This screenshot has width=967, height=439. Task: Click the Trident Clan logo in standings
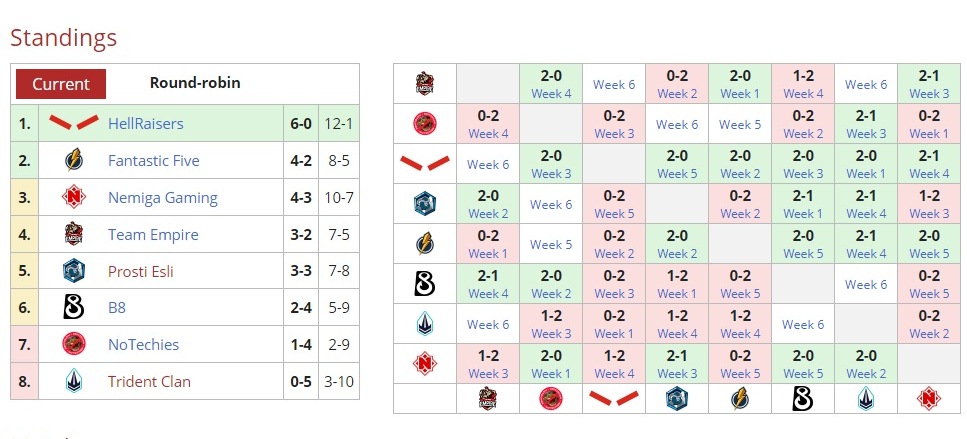click(73, 381)
